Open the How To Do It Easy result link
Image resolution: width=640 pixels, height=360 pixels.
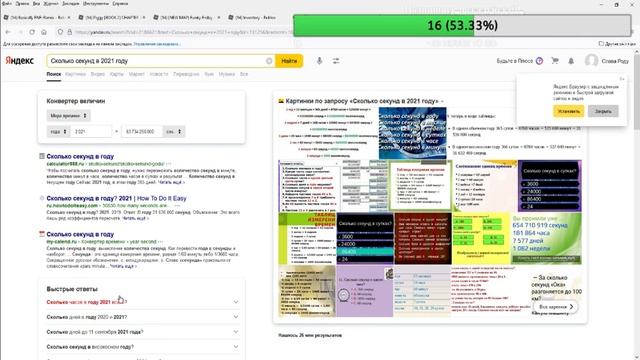[x=116, y=198]
